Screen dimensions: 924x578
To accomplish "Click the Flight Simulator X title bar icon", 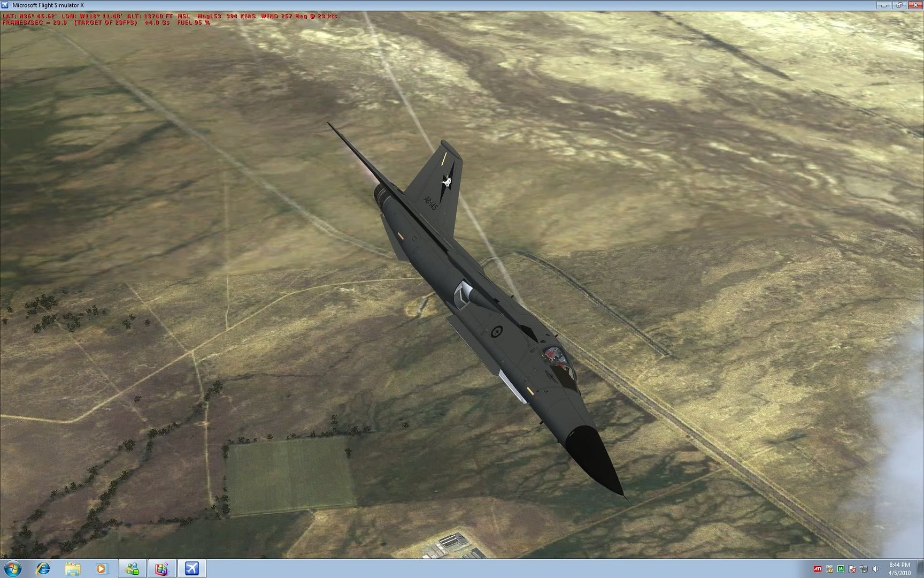I will (5, 5).
